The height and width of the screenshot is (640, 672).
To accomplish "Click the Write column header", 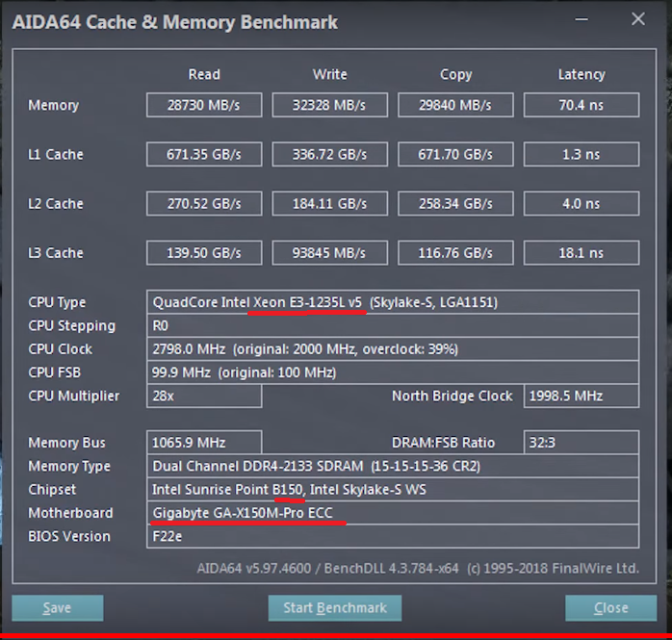I will click(329, 74).
